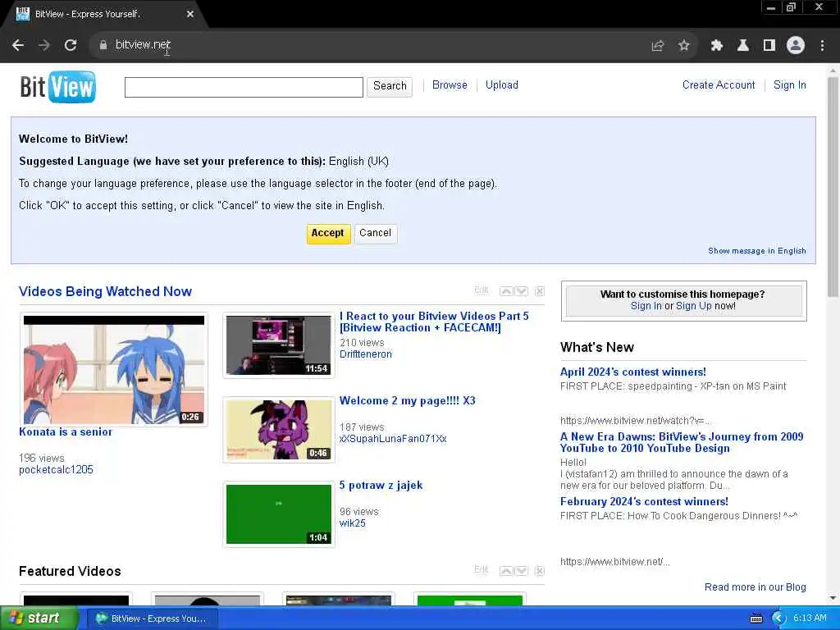Close the Featured Videos module
The height and width of the screenshot is (630, 840).
540,571
